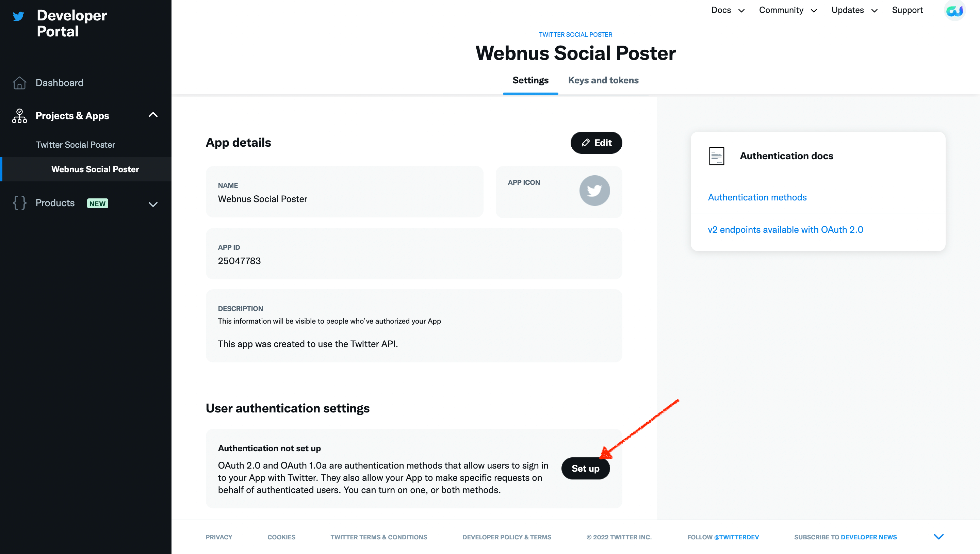The height and width of the screenshot is (554, 980).
Task: Select the Settings tab
Action: coord(530,80)
